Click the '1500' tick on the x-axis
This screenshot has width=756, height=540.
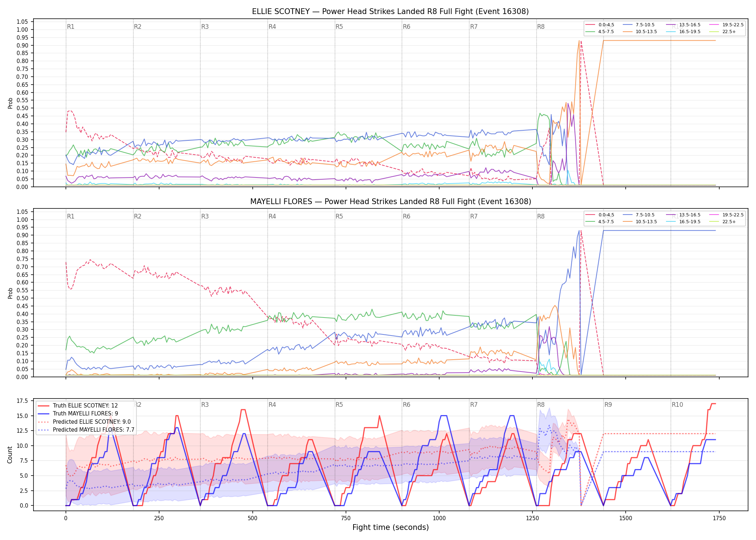pyautogui.click(x=626, y=518)
